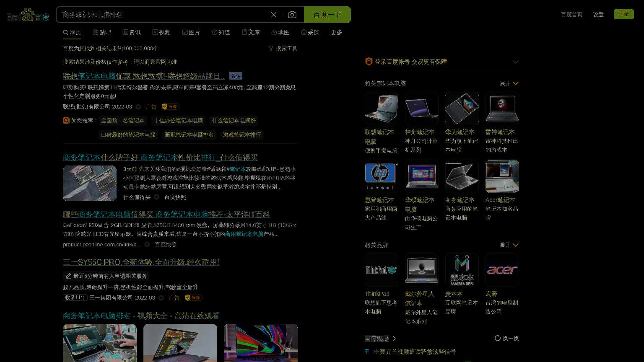Play third video thumbnail with colorful screen
Viewport: 644px width, 362px height.
point(261,343)
